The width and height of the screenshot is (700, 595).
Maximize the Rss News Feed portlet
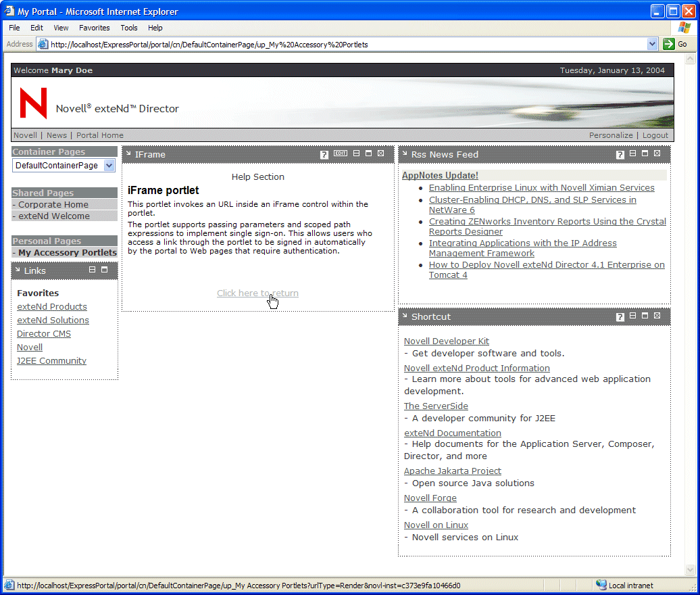coord(645,153)
